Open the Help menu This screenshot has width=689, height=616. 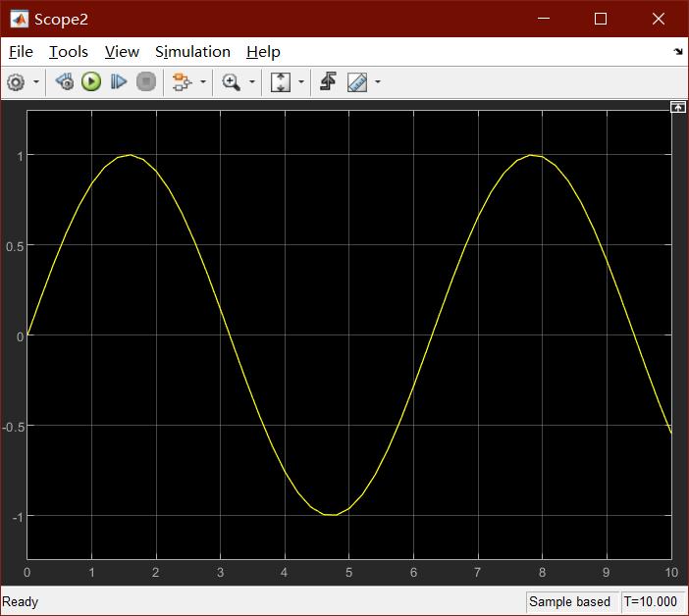pyautogui.click(x=263, y=52)
